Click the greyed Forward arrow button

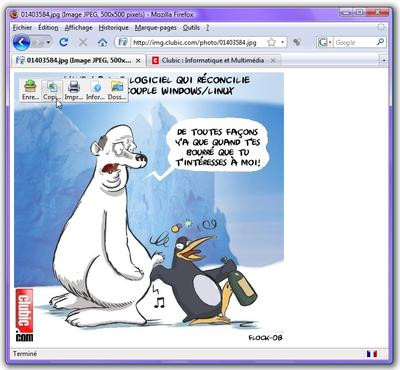pyautogui.click(x=38, y=43)
